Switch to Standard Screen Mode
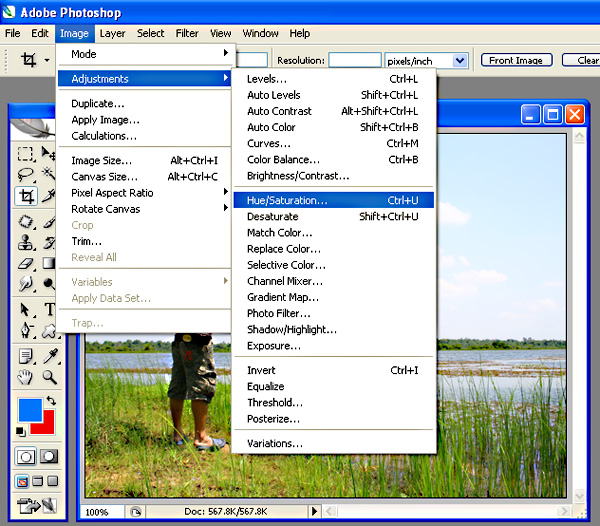Screen dimensions: 600x526 22,482
